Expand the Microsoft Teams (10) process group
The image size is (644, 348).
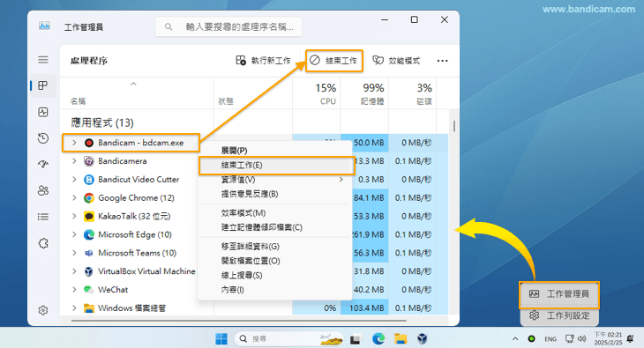point(74,253)
